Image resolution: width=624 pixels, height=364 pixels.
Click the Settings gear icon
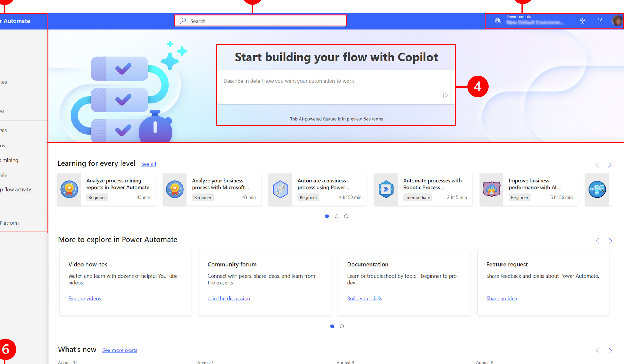pos(582,21)
